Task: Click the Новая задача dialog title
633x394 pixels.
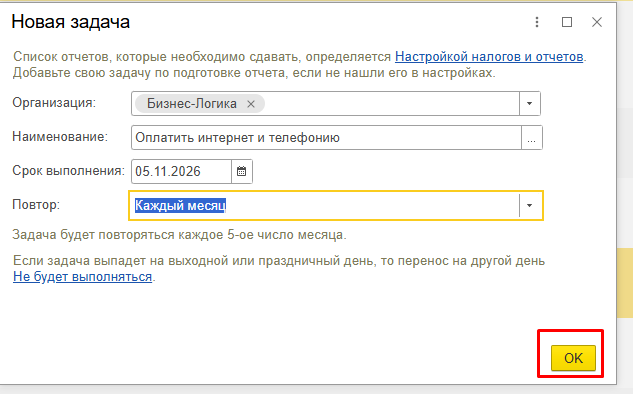Action: pos(71,22)
